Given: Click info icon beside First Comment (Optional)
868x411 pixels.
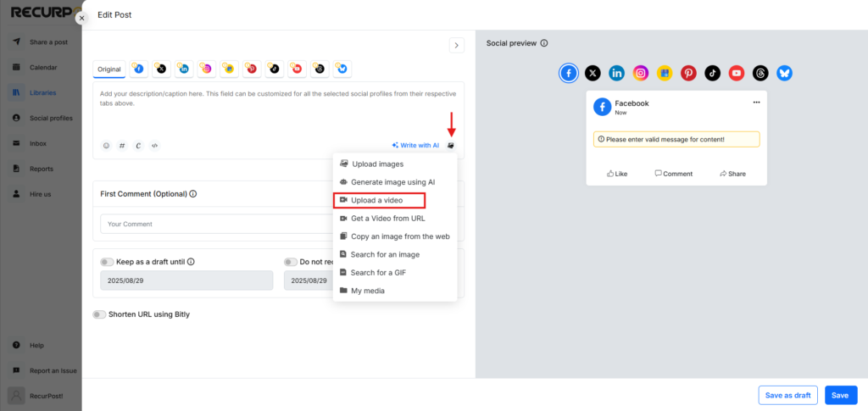Looking at the screenshot, I should click(x=193, y=194).
